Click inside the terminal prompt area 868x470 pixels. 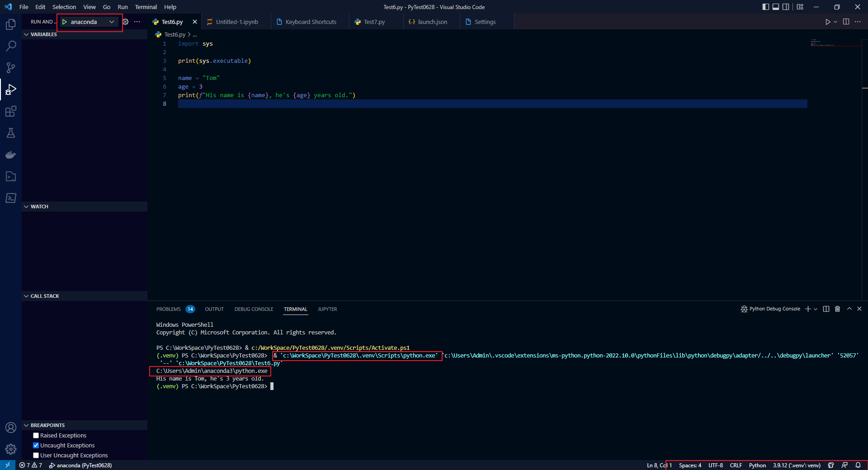[x=316, y=386]
